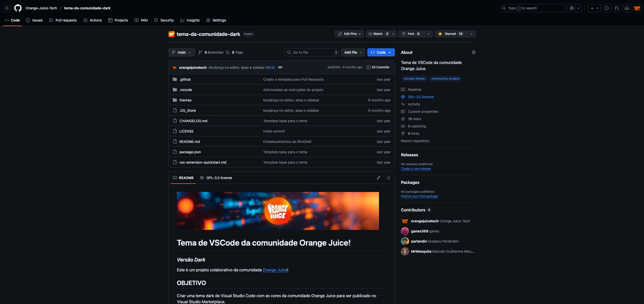Open the 33 Commits history
The width and height of the screenshot is (644, 304).
(x=378, y=67)
